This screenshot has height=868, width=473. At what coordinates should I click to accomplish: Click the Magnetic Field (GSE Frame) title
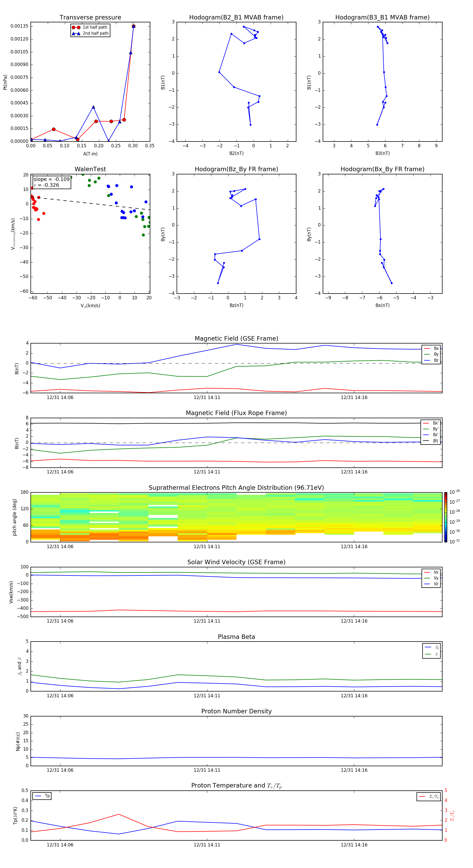tap(236, 339)
